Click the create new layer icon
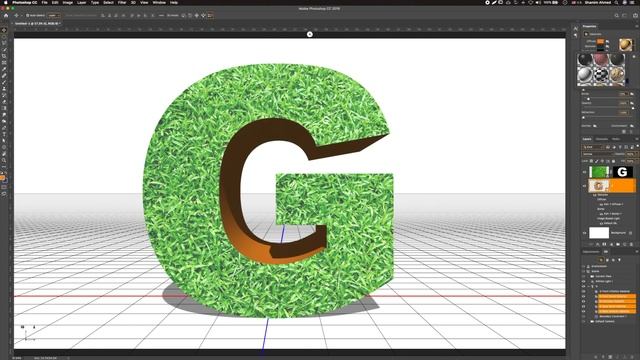Image resolution: width=640 pixels, height=360 pixels. point(625,244)
